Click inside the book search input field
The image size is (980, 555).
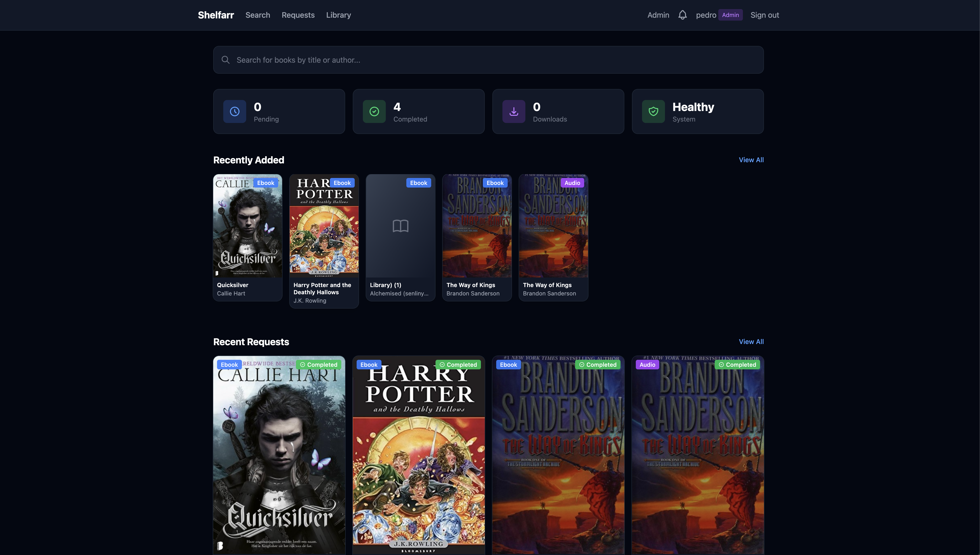tap(419, 60)
